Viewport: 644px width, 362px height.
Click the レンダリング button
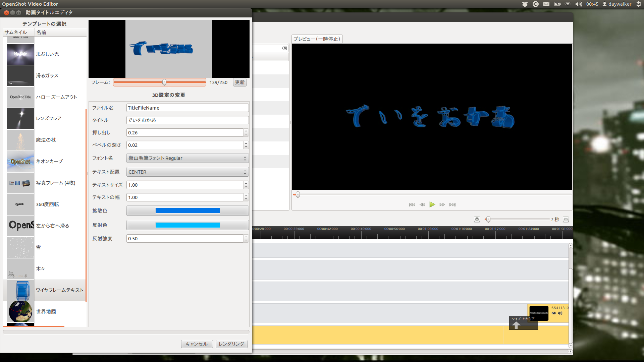point(231,344)
